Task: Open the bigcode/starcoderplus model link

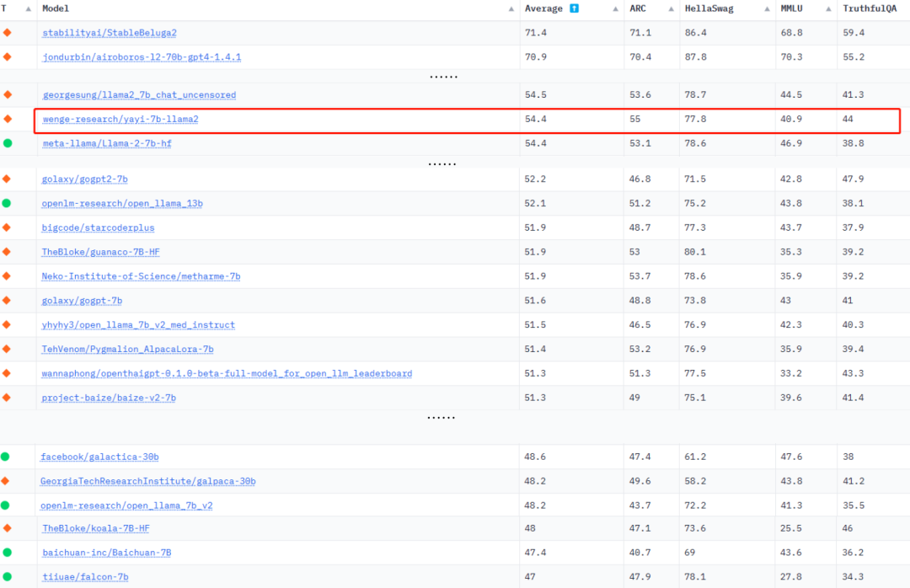Action: [x=98, y=228]
